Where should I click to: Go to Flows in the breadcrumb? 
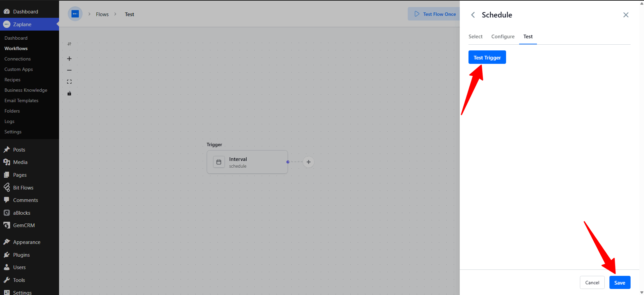click(102, 14)
